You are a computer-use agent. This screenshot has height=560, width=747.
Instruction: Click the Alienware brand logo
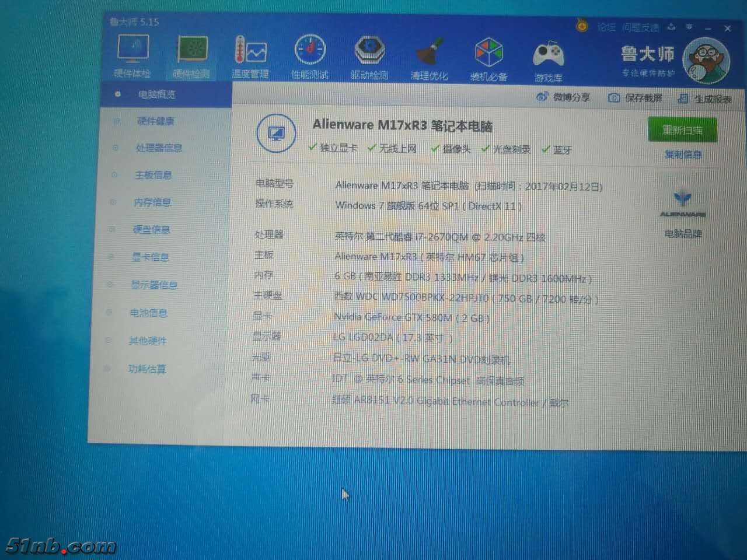682,204
